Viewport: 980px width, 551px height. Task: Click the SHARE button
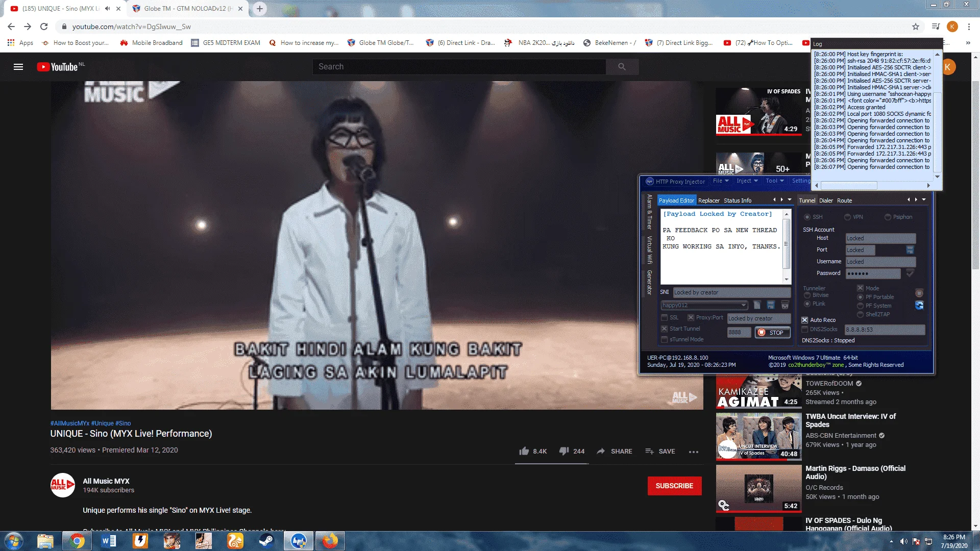tap(615, 452)
